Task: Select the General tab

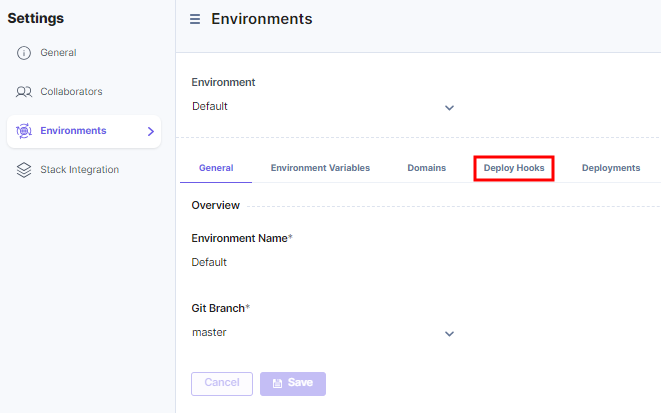Action: (x=216, y=168)
